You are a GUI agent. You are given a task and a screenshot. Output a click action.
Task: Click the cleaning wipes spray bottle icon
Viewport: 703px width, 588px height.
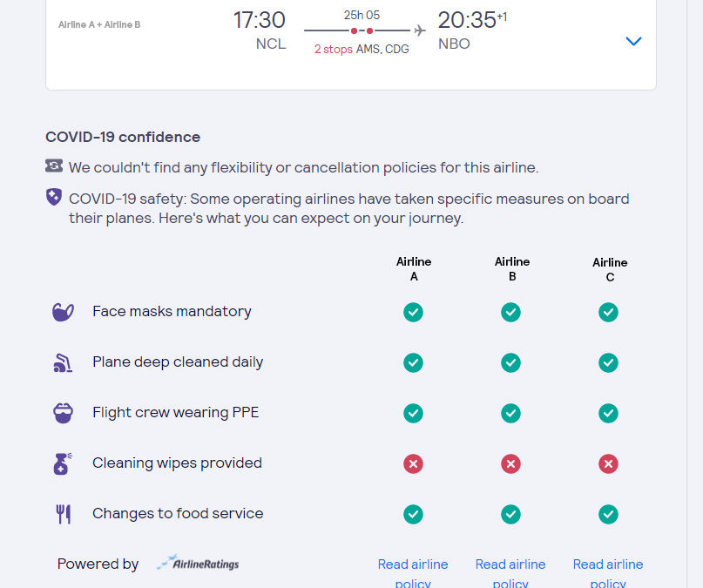click(63, 463)
